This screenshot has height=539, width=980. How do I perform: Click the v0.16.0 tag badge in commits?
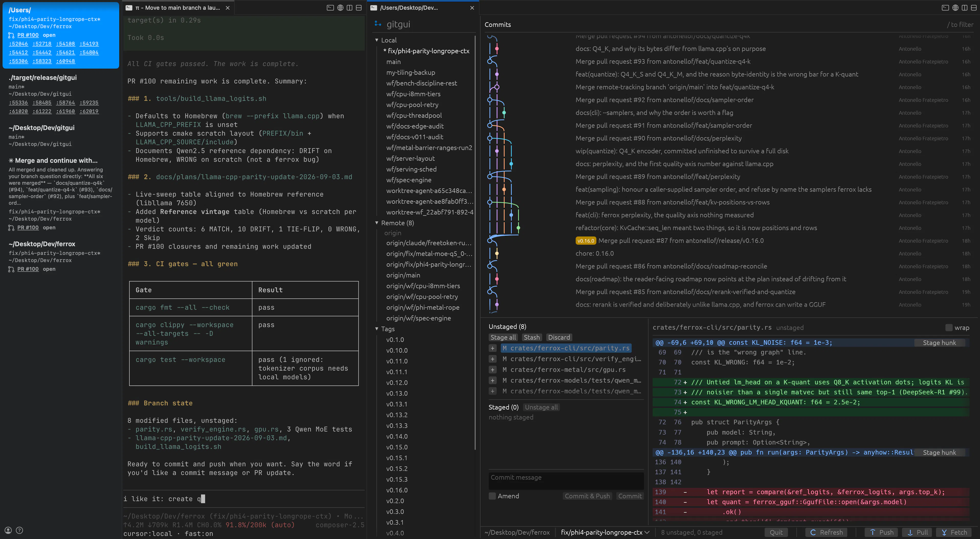point(585,241)
